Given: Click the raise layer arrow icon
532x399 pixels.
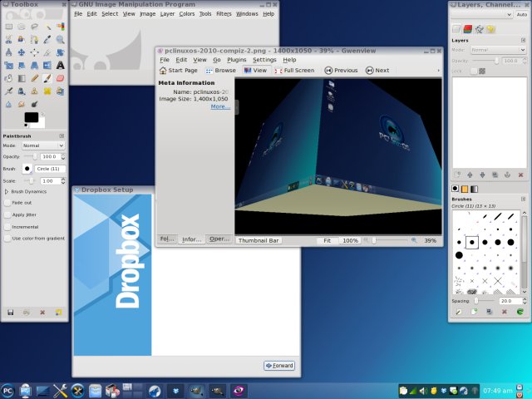Looking at the screenshot, I should tap(470, 175).
